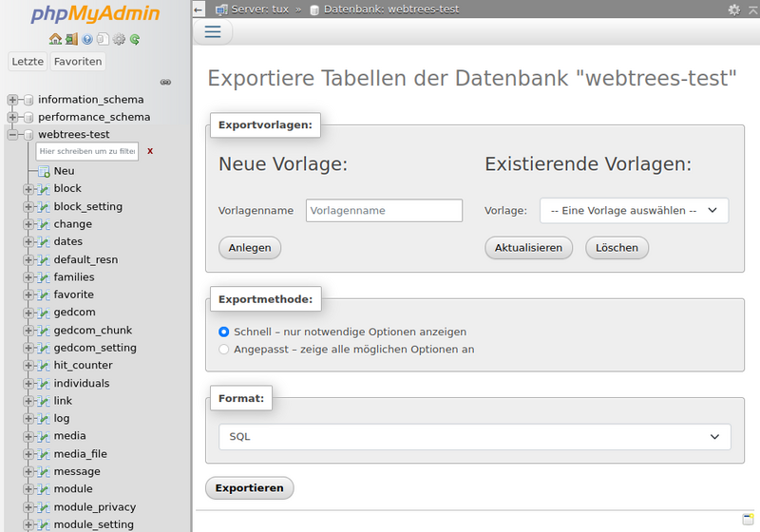This screenshot has height=532, width=760.
Task: Switch to the Favoriten tab
Action: click(x=78, y=62)
